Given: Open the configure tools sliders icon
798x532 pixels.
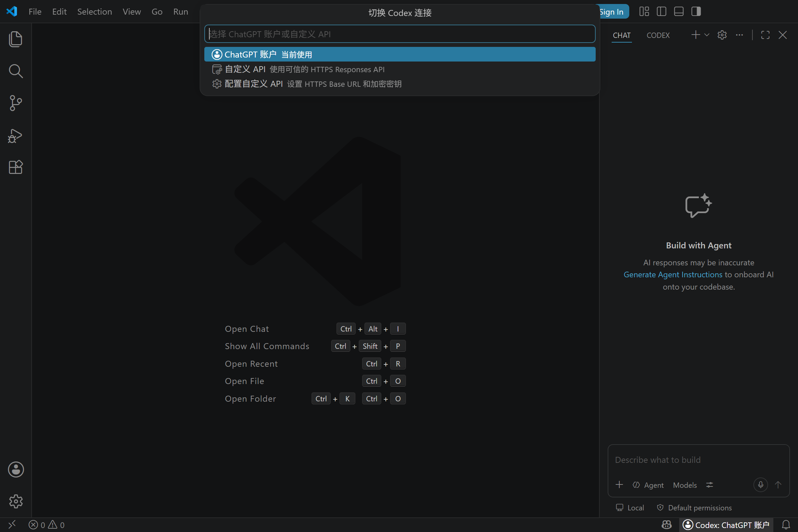Looking at the screenshot, I should pyautogui.click(x=709, y=485).
